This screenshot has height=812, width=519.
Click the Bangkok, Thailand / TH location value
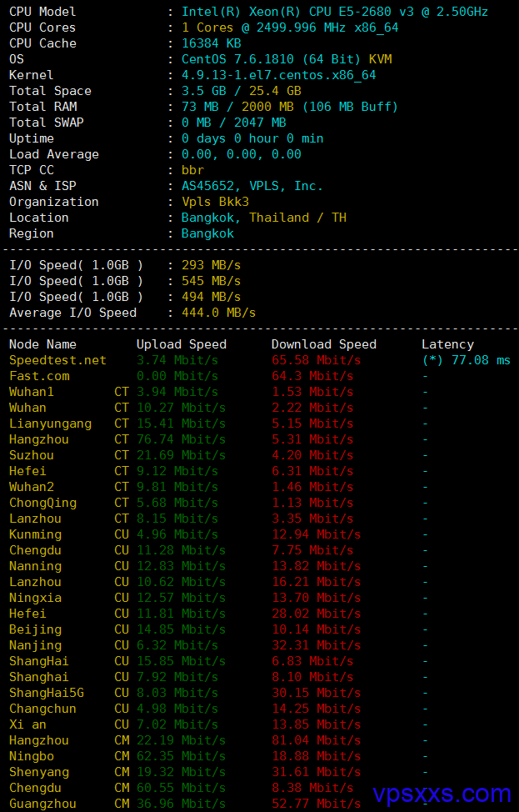[263, 218]
